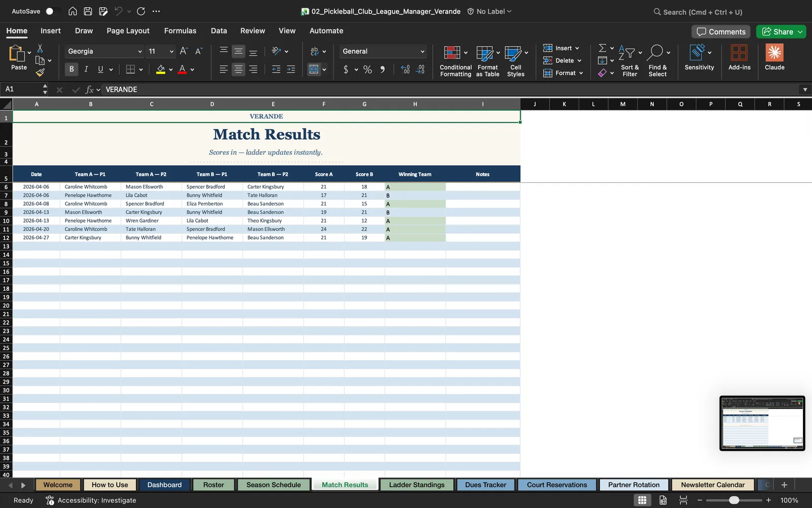Apply percent style format

pyautogui.click(x=367, y=70)
